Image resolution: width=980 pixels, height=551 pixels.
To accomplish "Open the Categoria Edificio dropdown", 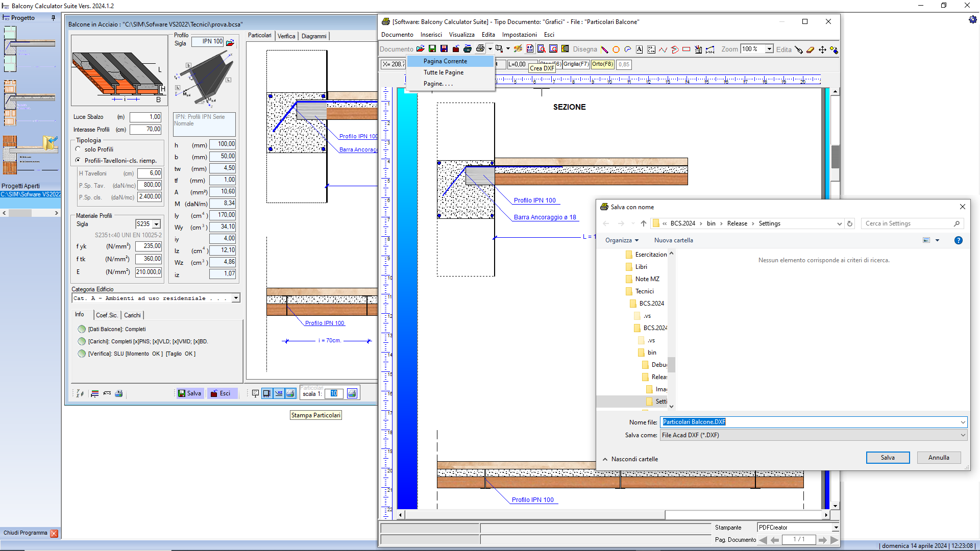I will (x=236, y=298).
